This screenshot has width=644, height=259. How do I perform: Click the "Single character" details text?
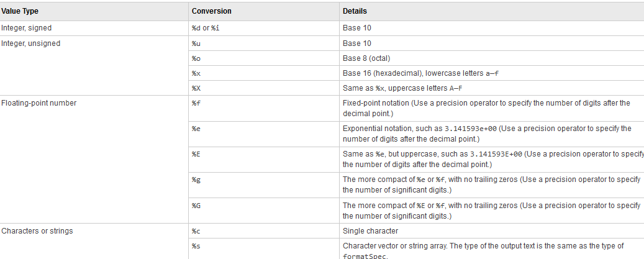click(372, 231)
